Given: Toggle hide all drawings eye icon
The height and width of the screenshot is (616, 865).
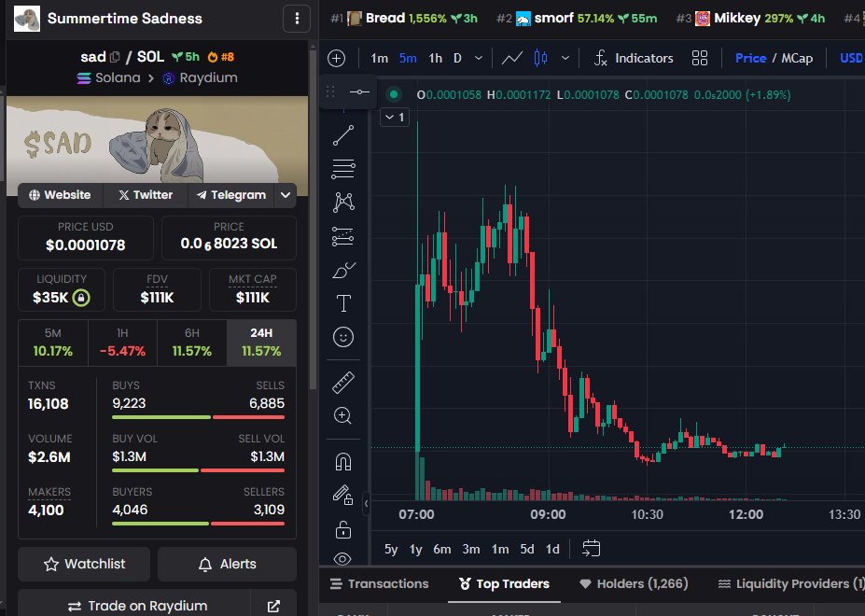Looking at the screenshot, I should pyautogui.click(x=342, y=558).
